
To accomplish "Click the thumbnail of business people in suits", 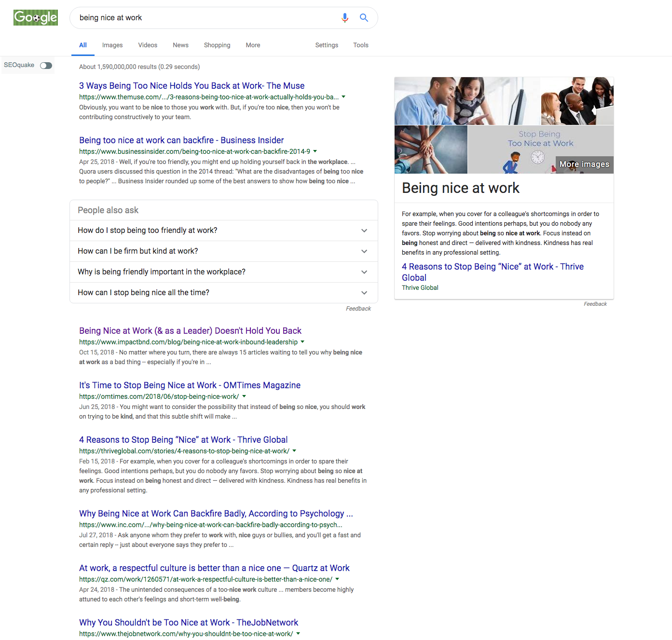I will pos(577,101).
